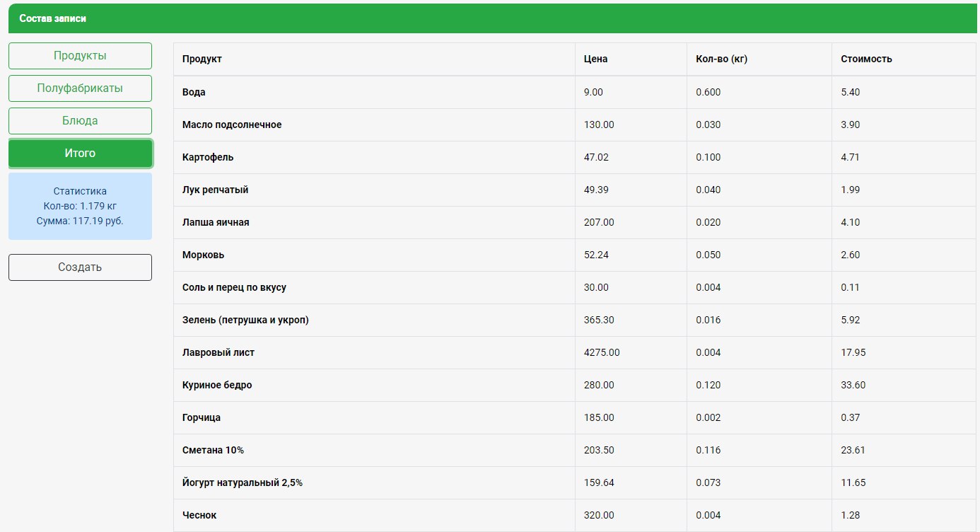Open the Продукты tab
This screenshot has height=532, width=980.
80,56
